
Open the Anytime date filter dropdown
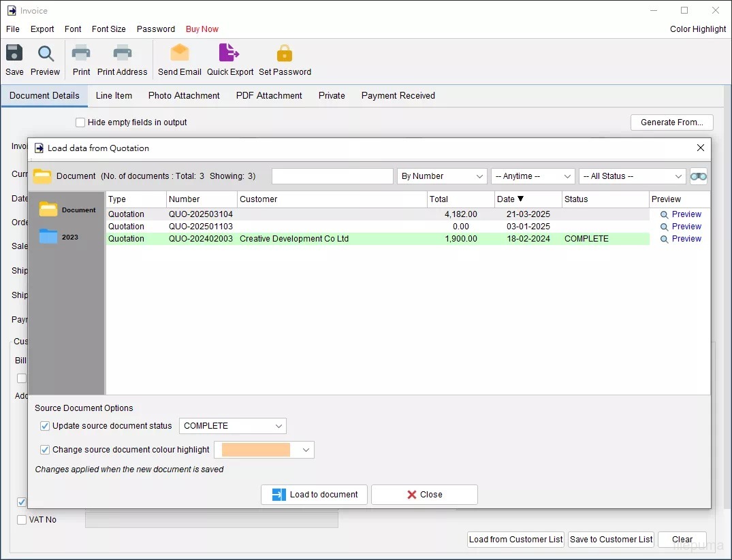coord(533,176)
